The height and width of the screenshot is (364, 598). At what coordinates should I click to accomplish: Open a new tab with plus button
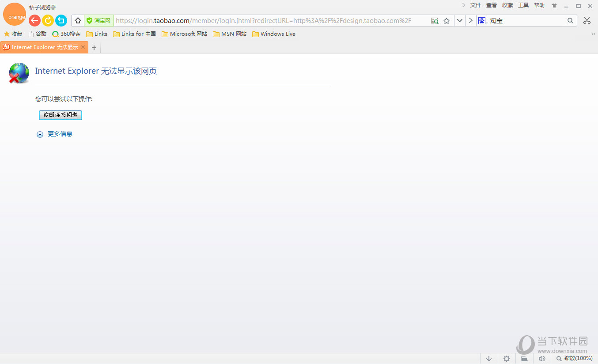[94, 48]
